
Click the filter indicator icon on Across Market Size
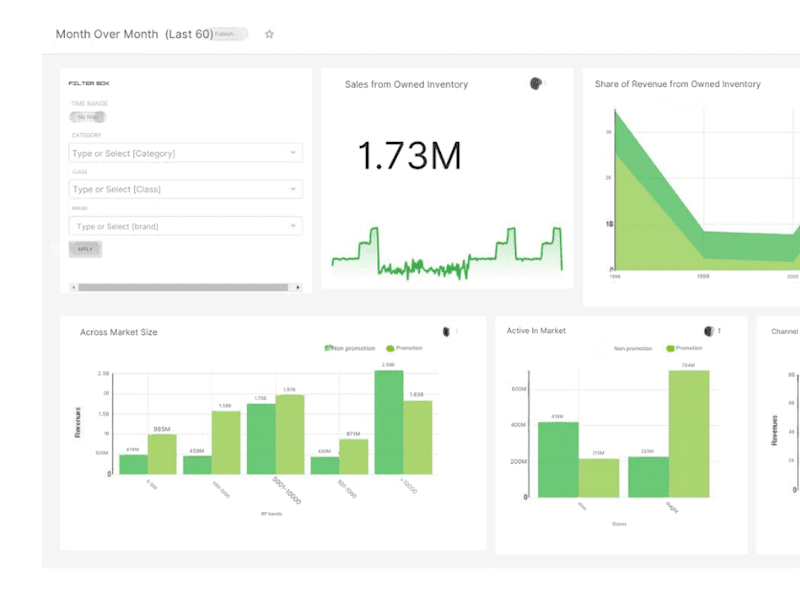click(446, 332)
